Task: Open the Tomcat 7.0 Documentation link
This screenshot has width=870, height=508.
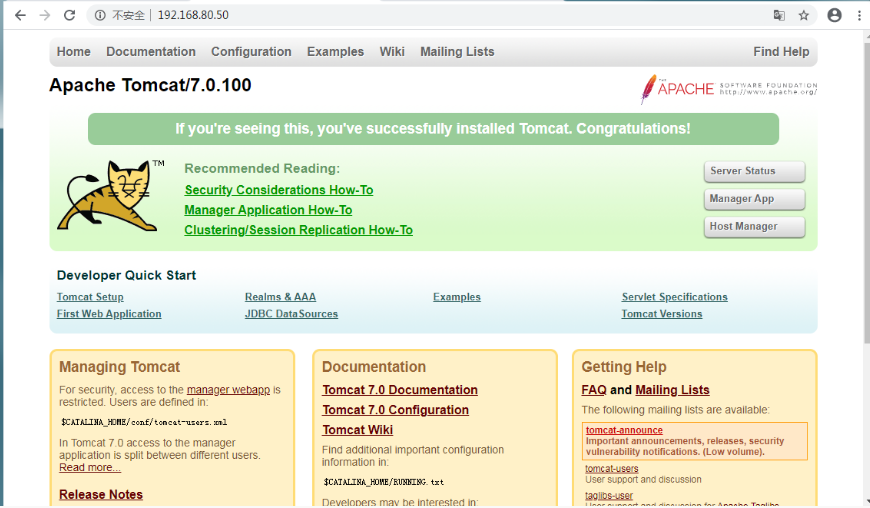Action: pyautogui.click(x=400, y=390)
